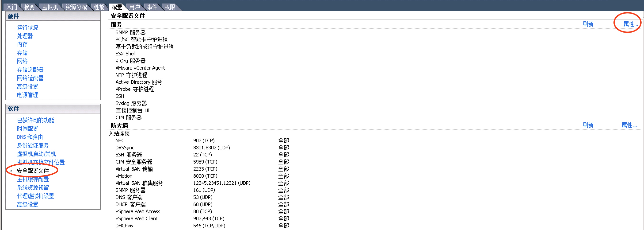The height and width of the screenshot is (230, 644).
Task: Click the arrow marker beside 安全配置文件
Action: [11, 171]
